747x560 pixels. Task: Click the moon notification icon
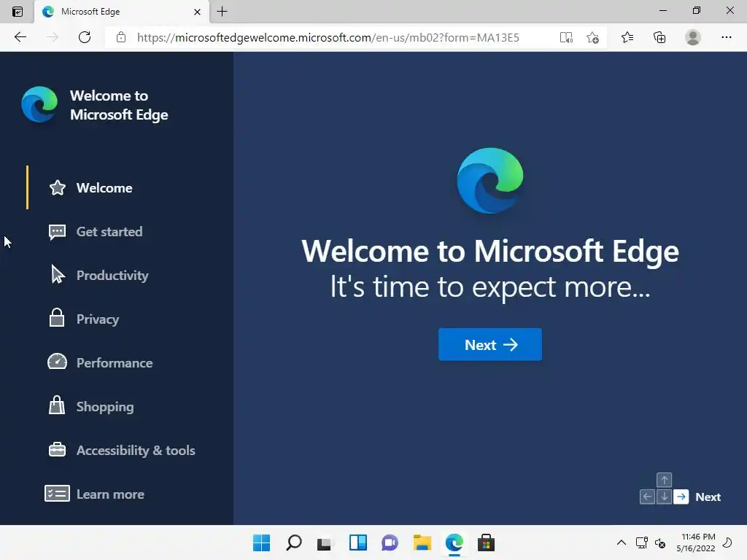727,542
